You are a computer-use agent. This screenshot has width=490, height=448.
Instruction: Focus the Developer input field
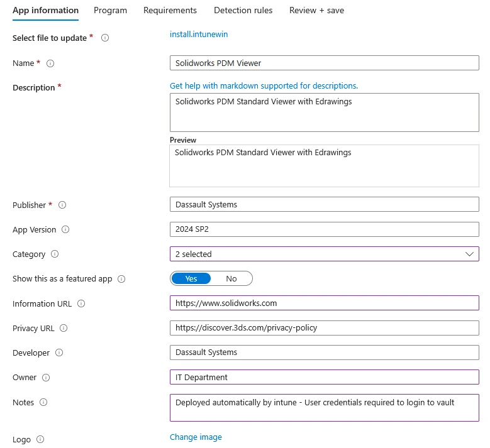point(324,352)
